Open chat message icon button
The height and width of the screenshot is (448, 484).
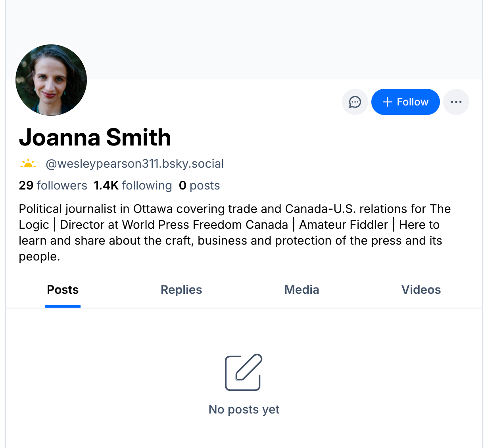355,102
